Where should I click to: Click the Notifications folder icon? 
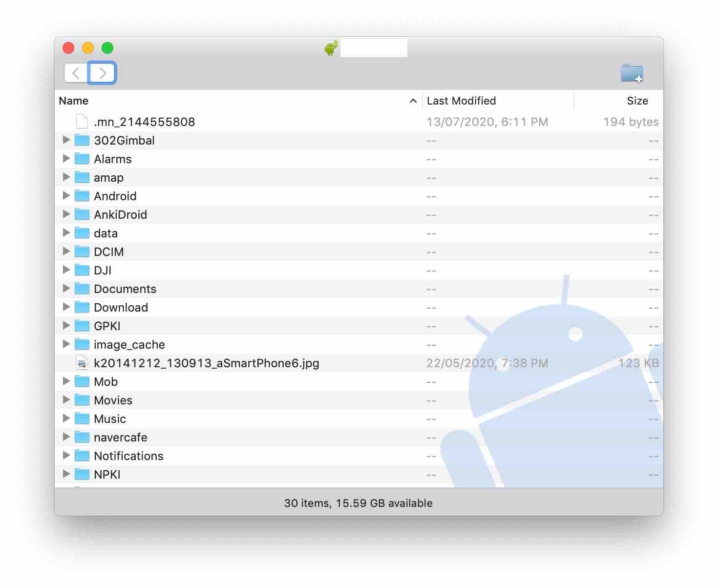tap(82, 456)
